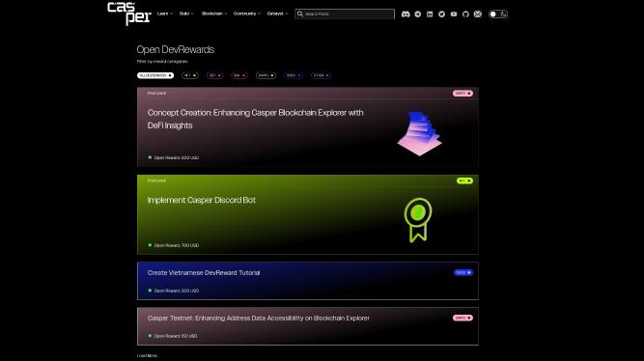Open the Telegram social icon
Image resolution: width=644 pixels, height=361 pixels.
tap(418, 14)
